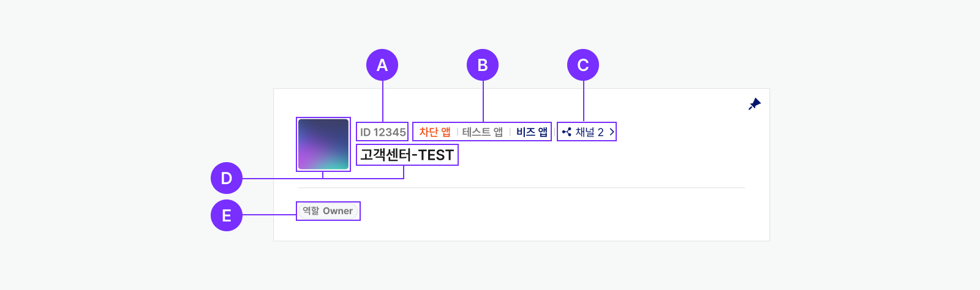Select the 테스트 앱 status label
Image resolution: width=980 pixels, height=290 pixels.
[482, 132]
